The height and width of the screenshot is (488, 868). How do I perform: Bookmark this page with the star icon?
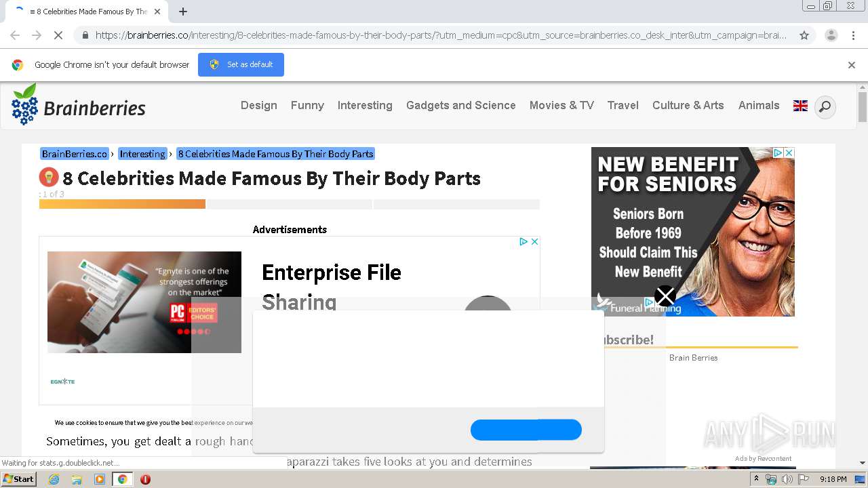[x=804, y=35]
